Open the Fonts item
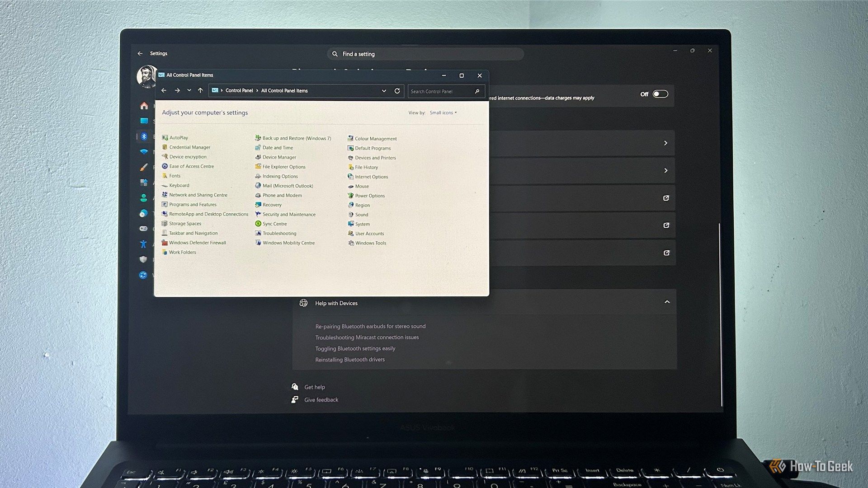The image size is (868, 488). (171, 176)
